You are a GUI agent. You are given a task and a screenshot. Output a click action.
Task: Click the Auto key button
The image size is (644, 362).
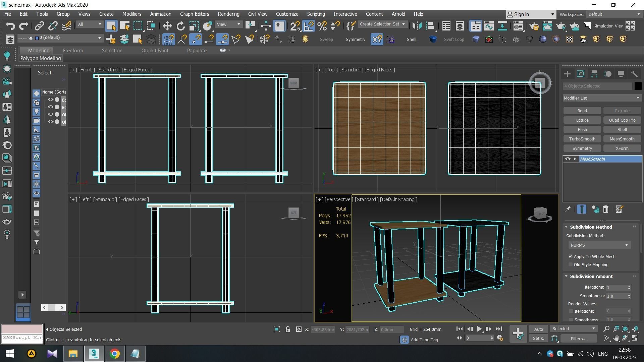pos(538,329)
